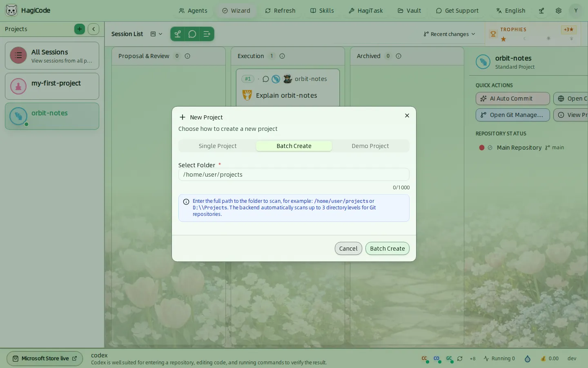Click the sync refresh icon in status bar
Viewport: 588px width, 368px height.
coord(460,359)
